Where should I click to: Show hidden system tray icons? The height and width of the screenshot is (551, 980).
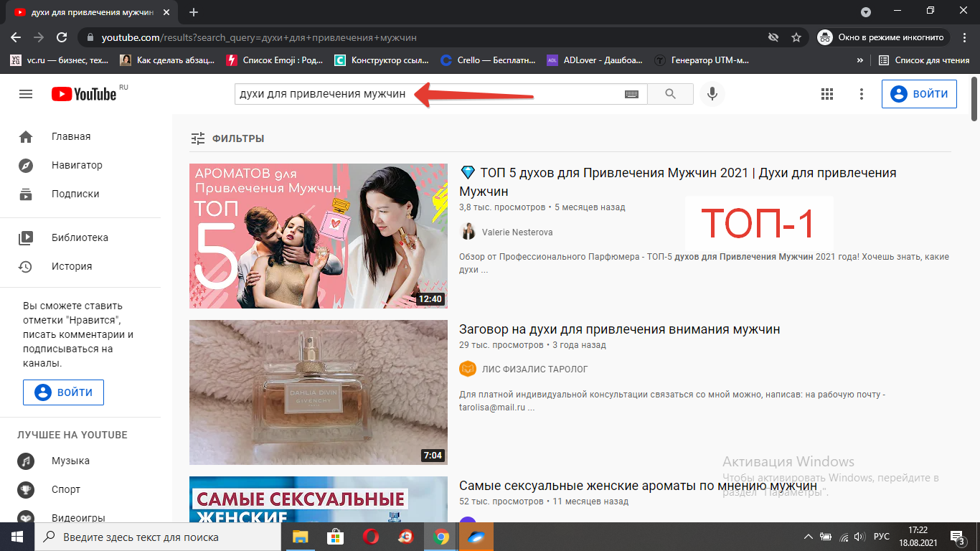(809, 537)
